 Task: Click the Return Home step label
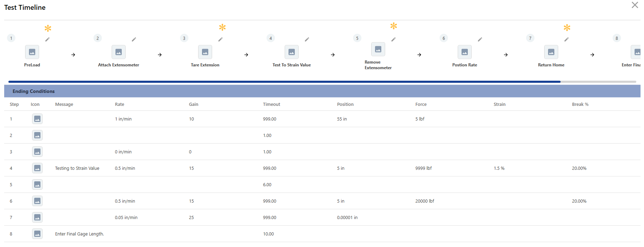tap(551, 65)
